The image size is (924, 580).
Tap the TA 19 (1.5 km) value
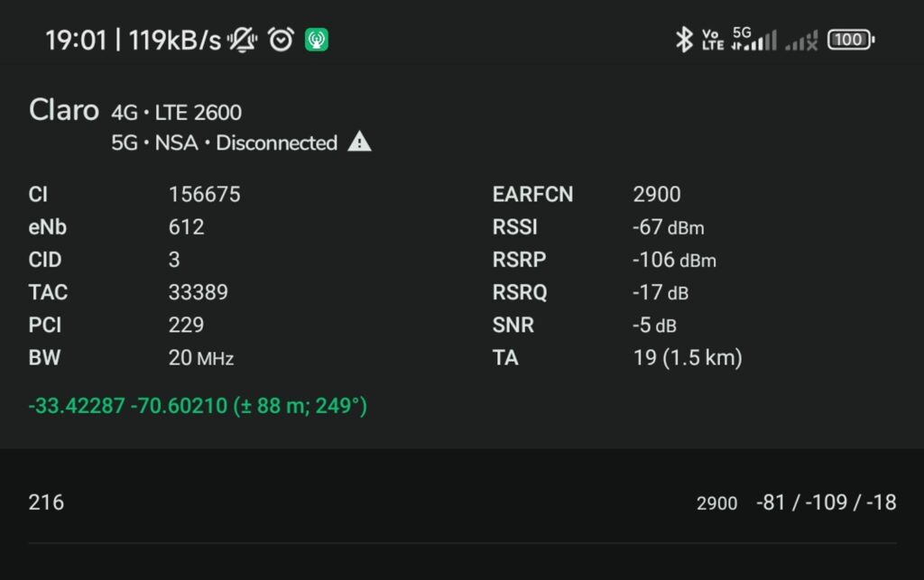click(x=688, y=357)
